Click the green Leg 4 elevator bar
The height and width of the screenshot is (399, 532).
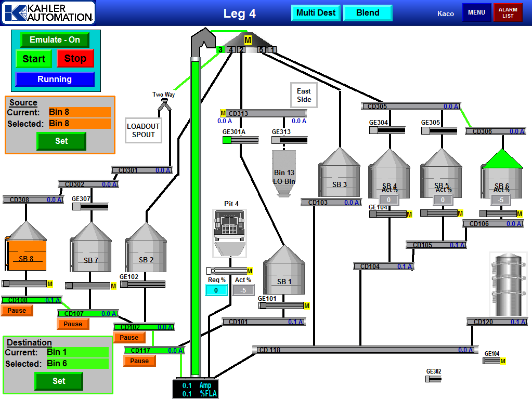[195, 218]
